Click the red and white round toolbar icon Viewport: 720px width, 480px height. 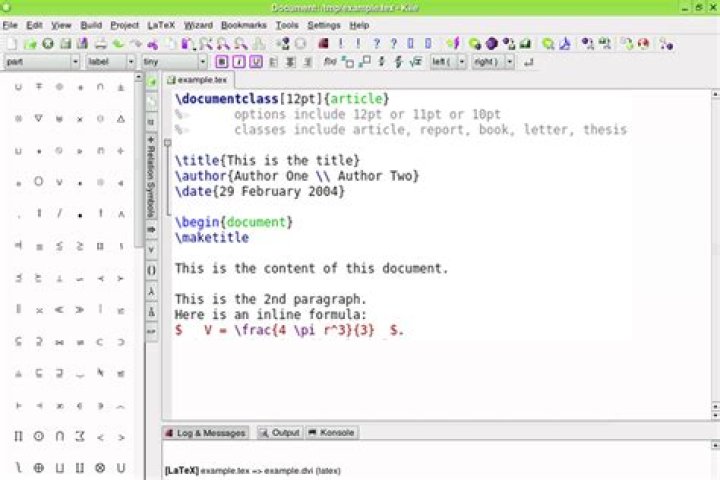(644, 44)
